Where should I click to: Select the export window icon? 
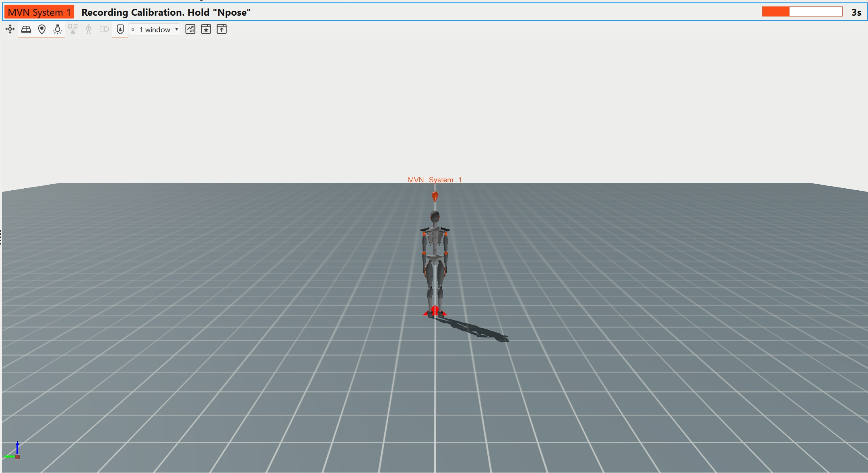pyautogui.click(x=221, y=29)
